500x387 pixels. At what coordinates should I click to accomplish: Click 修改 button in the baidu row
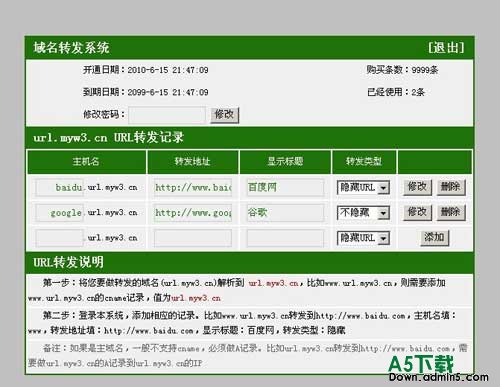click(417, 187)
